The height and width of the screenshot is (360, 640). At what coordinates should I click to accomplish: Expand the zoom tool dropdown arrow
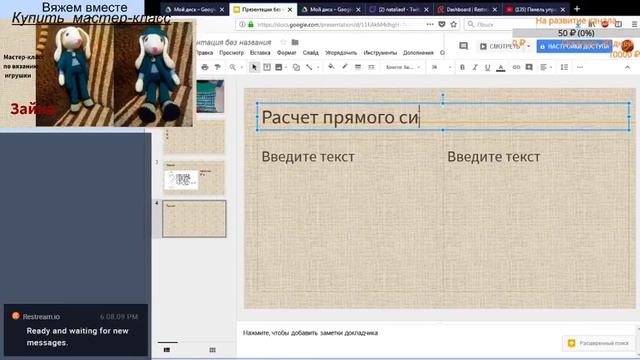(242, 68)
